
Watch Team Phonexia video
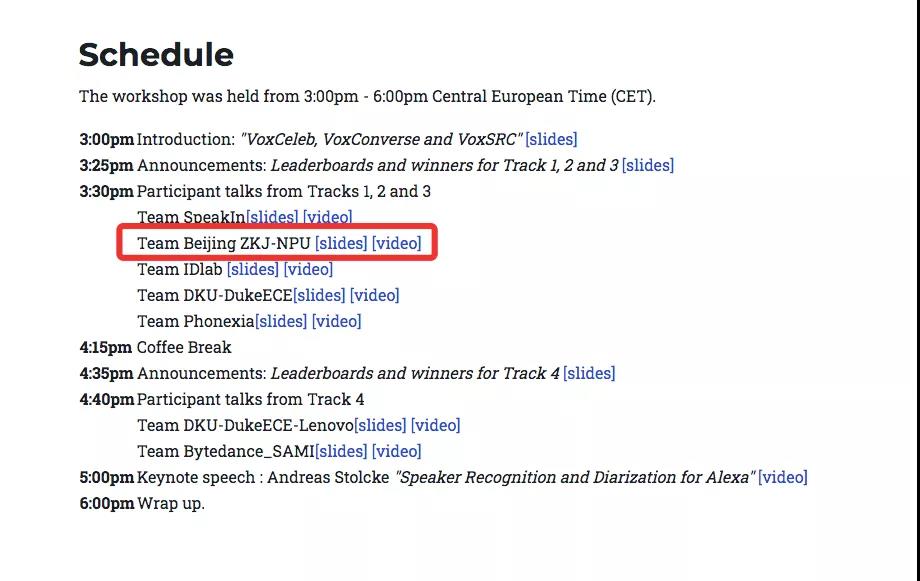[x=337, y=321]
